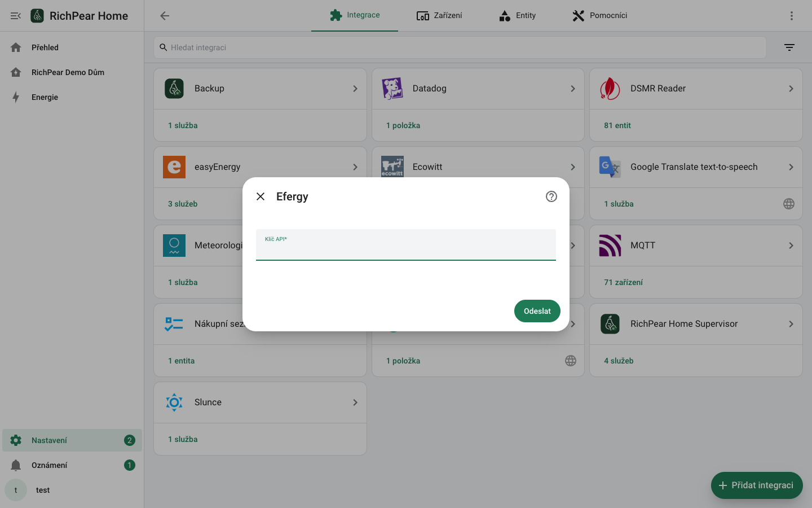Screen dimensions: 812x508
Task: Open 1 položka link under Datadog
Action: pyautogui.click(x=403, y=125)
